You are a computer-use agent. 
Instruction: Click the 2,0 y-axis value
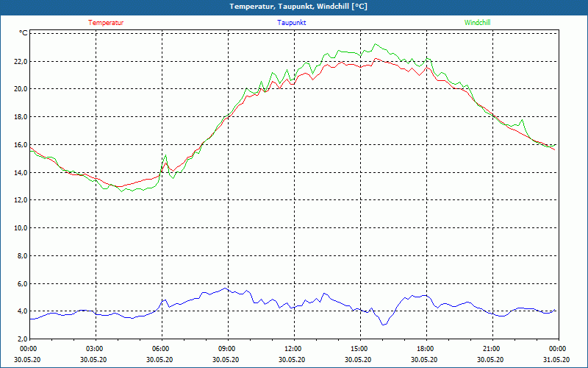point(22,339)
